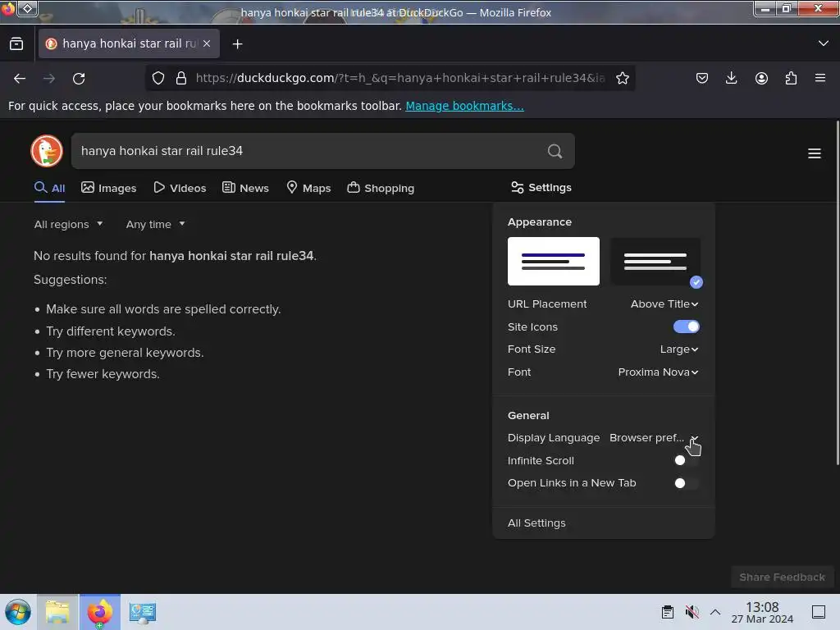This screenshot has height=630, width=840.
Task: Open Extensions puzzle icon
Action: click(791, 78)
